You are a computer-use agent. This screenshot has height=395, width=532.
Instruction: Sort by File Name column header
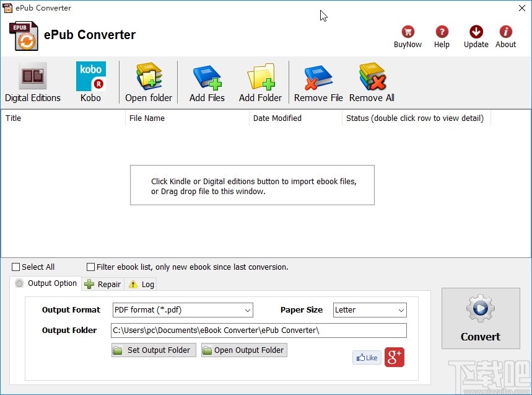coord(187,118)
